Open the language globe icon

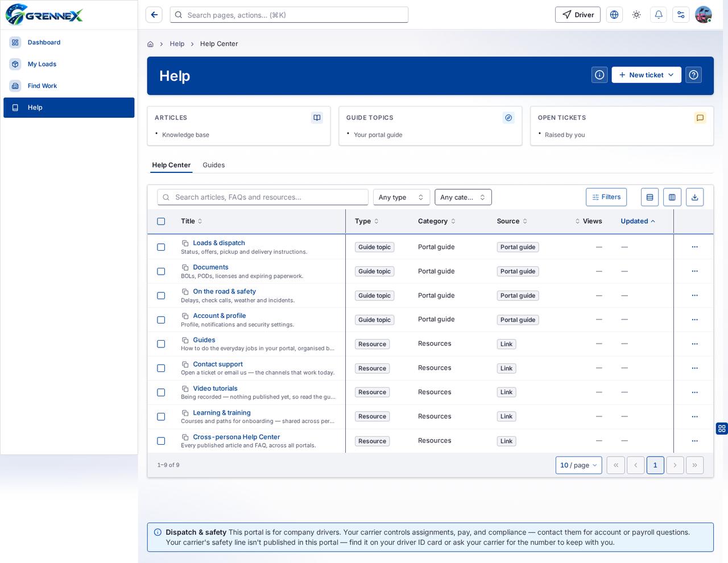(614, 15)
